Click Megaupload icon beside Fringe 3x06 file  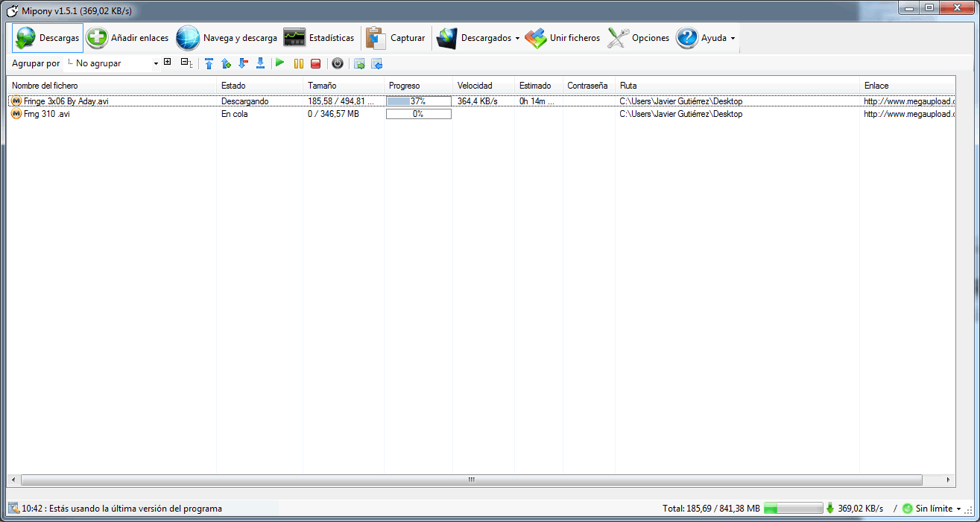click(16, 101)
